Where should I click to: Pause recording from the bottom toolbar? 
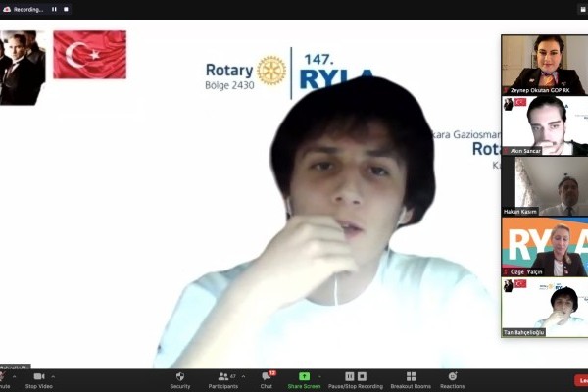click(349, 376)
